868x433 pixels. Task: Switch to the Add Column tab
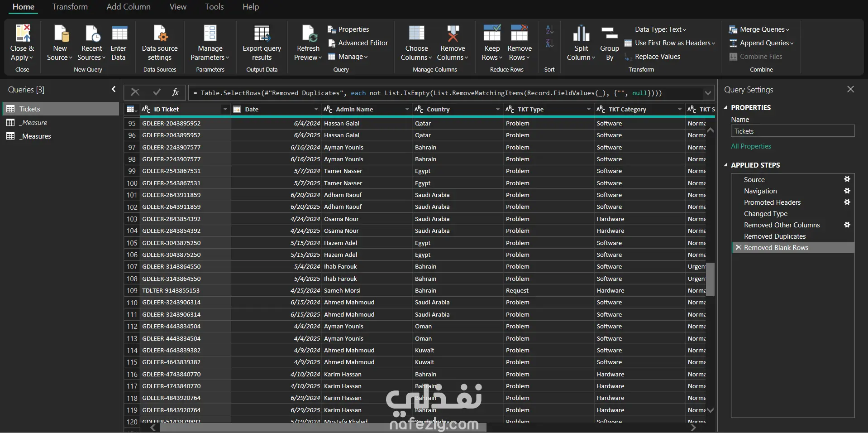pyautogui.click(x=129, y=7)
